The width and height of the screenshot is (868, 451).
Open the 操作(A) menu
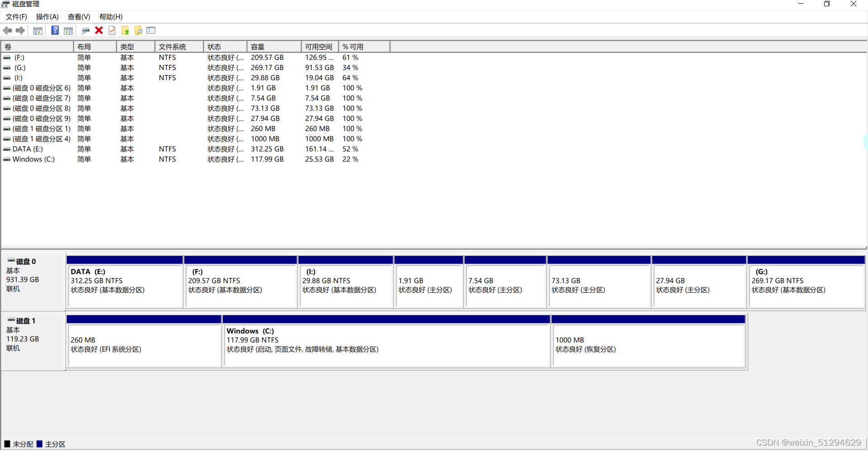pos(47,17)
